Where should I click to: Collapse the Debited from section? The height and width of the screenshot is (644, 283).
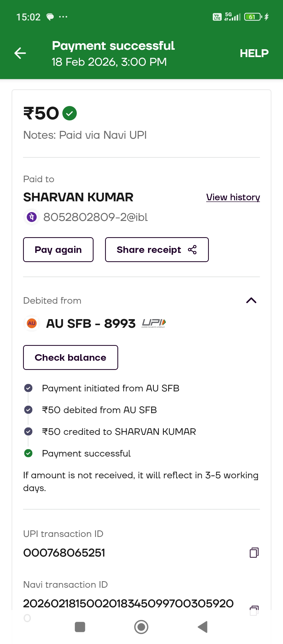251,300
